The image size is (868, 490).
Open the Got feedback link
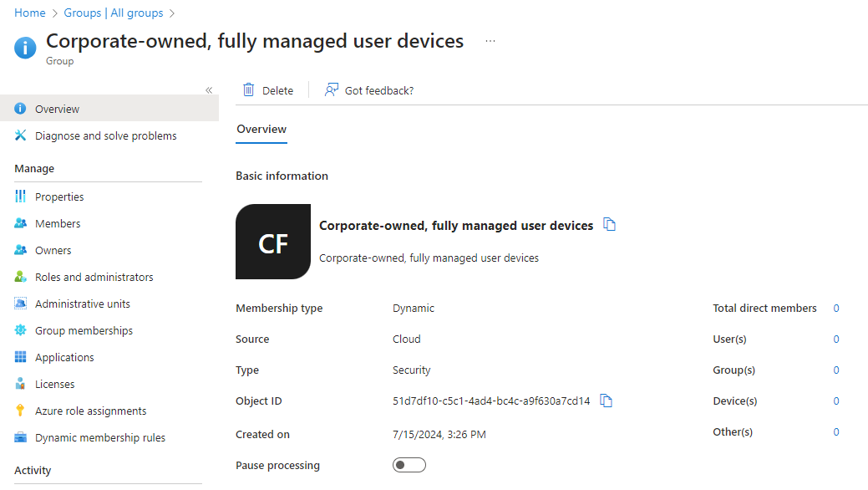click(x=368, y=89)
